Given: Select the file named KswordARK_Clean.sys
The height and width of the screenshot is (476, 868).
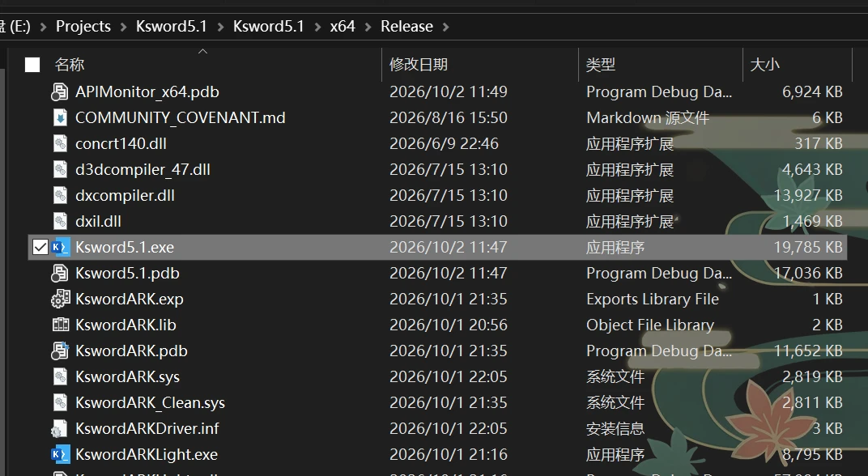Looking at the screenshot, I should pyautogui.click(x=150, y=403).
